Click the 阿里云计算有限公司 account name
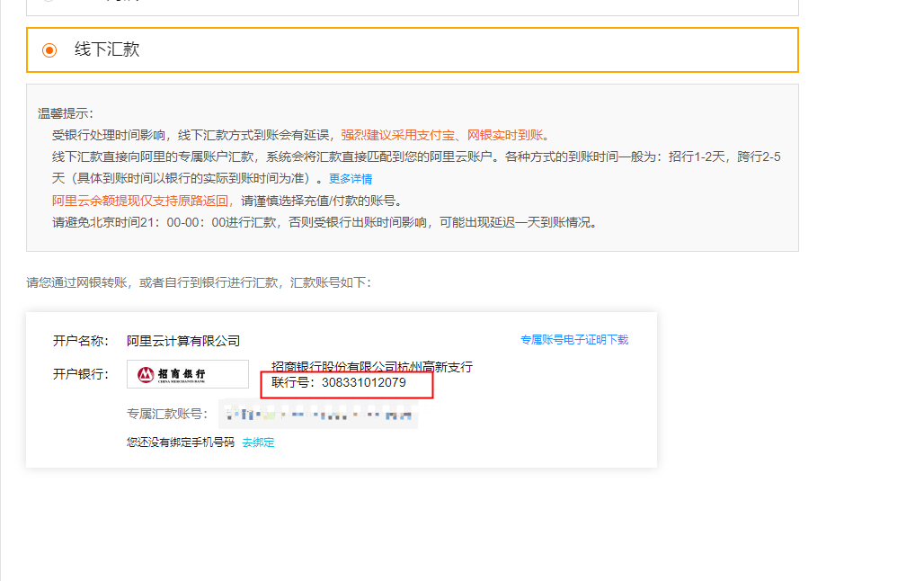 (183, 341)
